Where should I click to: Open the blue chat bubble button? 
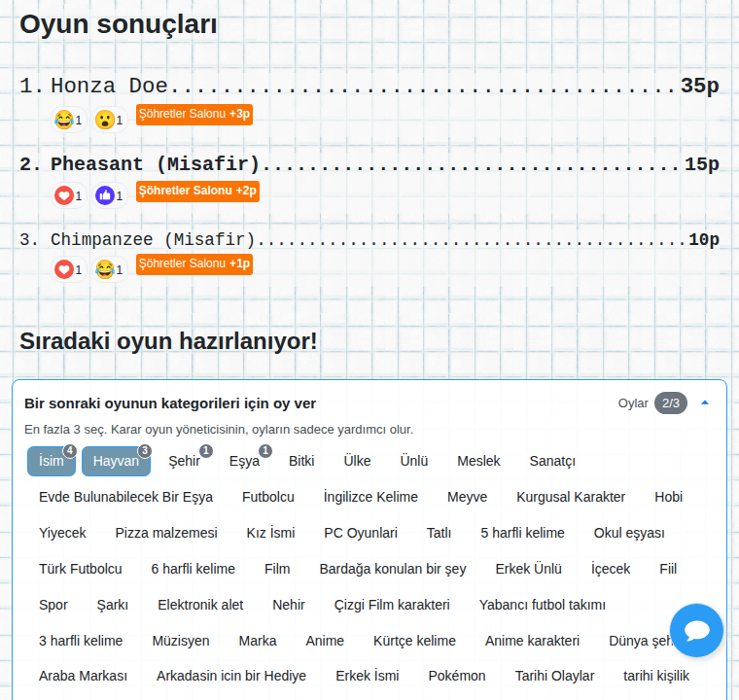[x=696, y=630]
